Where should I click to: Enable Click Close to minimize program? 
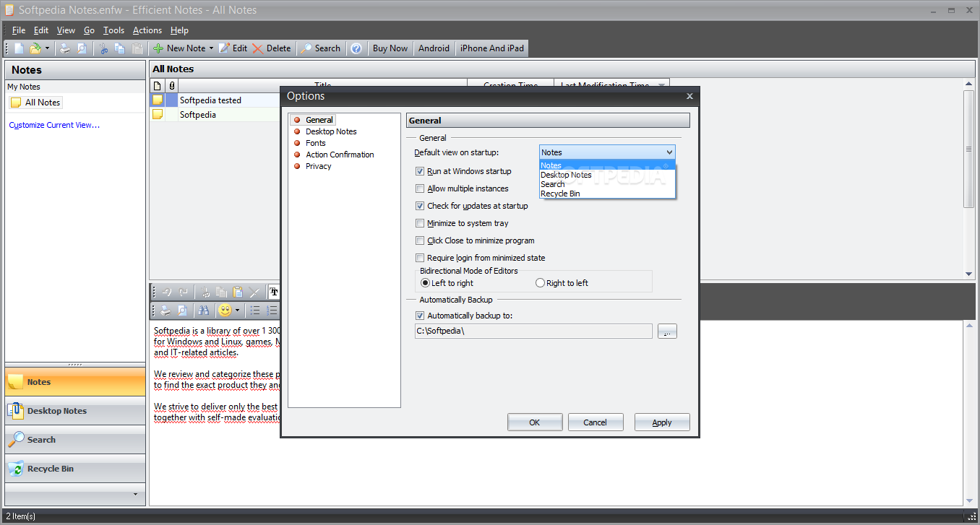[420, 240]
